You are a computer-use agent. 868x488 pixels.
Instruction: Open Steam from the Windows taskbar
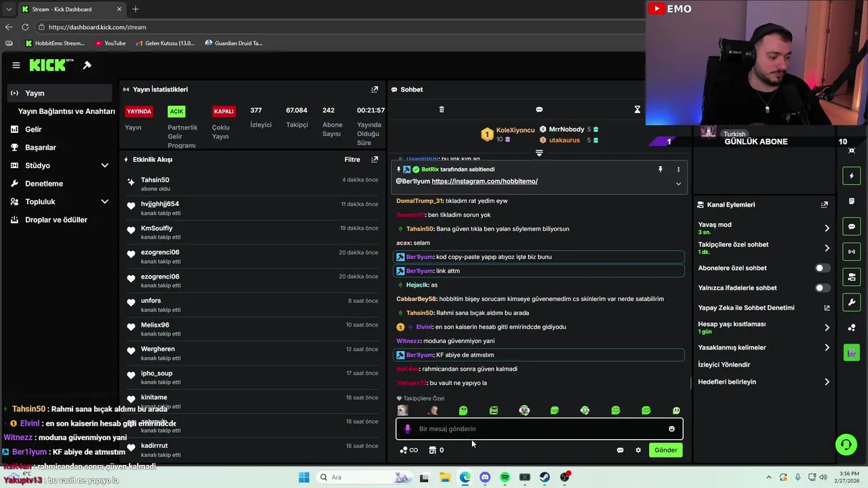[545, 477]
